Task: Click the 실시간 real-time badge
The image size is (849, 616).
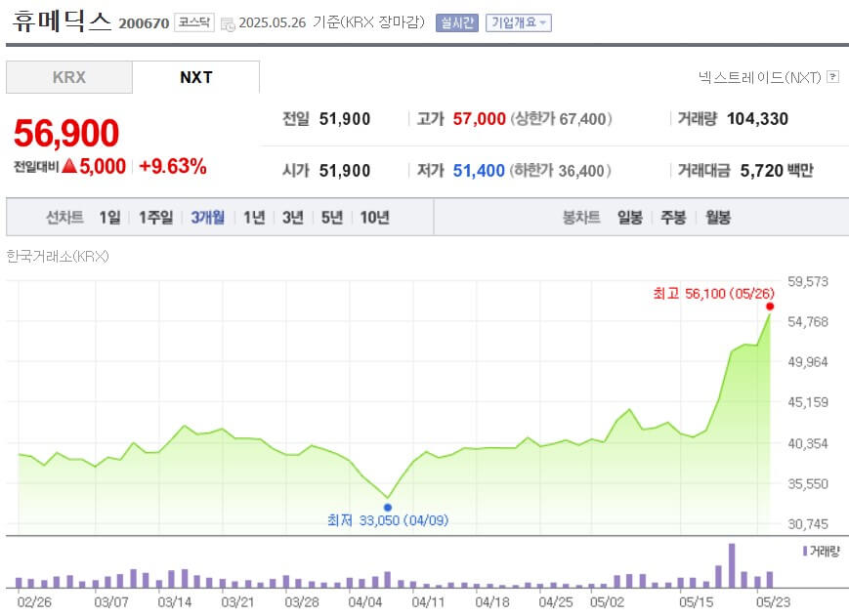Action: click(457, 22)
